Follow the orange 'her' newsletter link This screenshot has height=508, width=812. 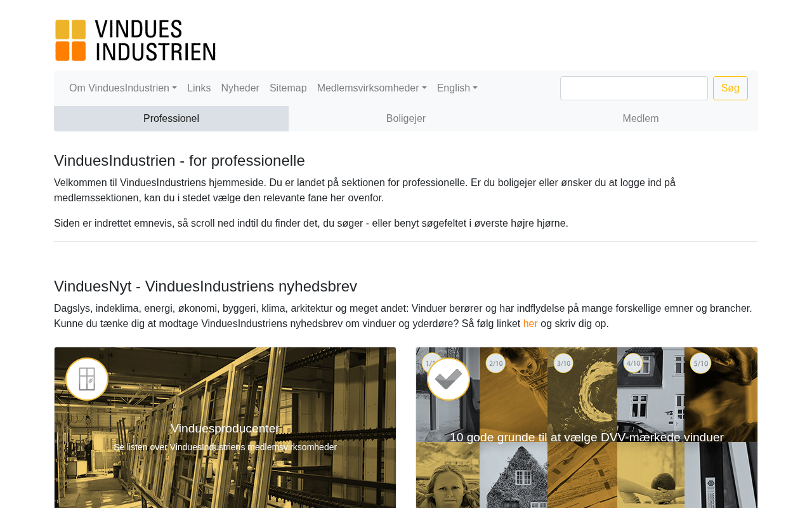pos(530,324)
